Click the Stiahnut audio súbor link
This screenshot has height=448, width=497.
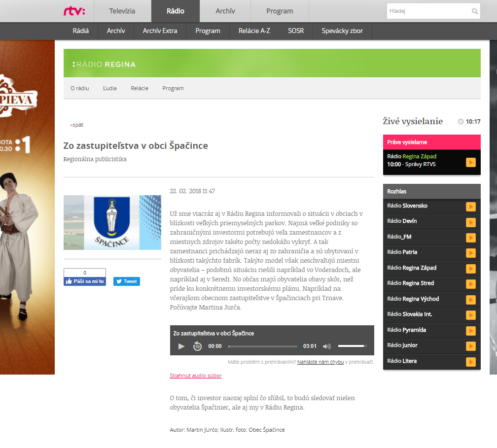click(196, 376)
